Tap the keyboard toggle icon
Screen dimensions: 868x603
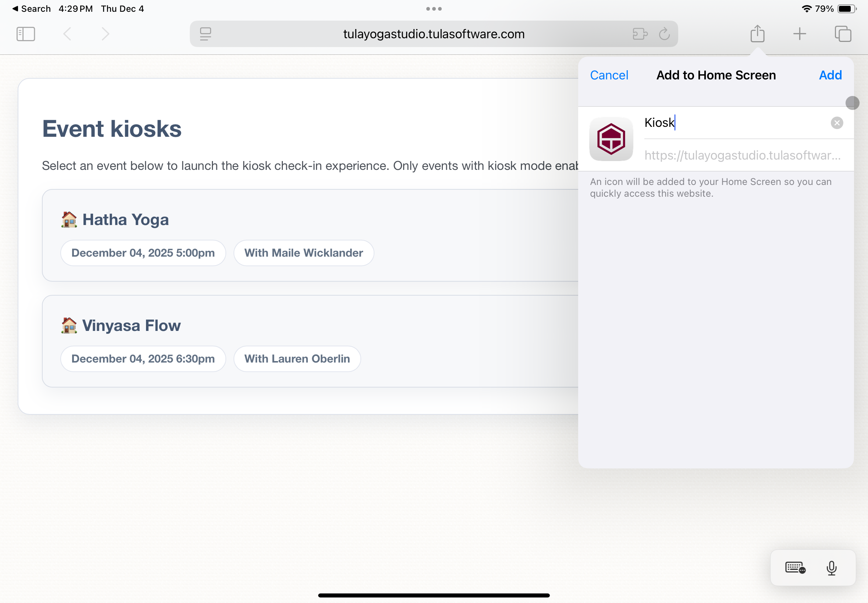[x=795, y=567]
